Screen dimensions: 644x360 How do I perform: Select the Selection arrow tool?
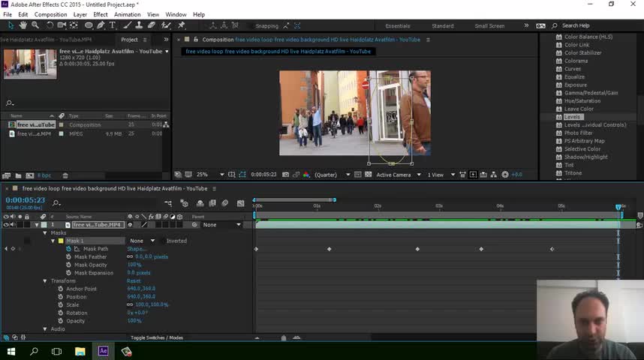(x=11, y=25)
